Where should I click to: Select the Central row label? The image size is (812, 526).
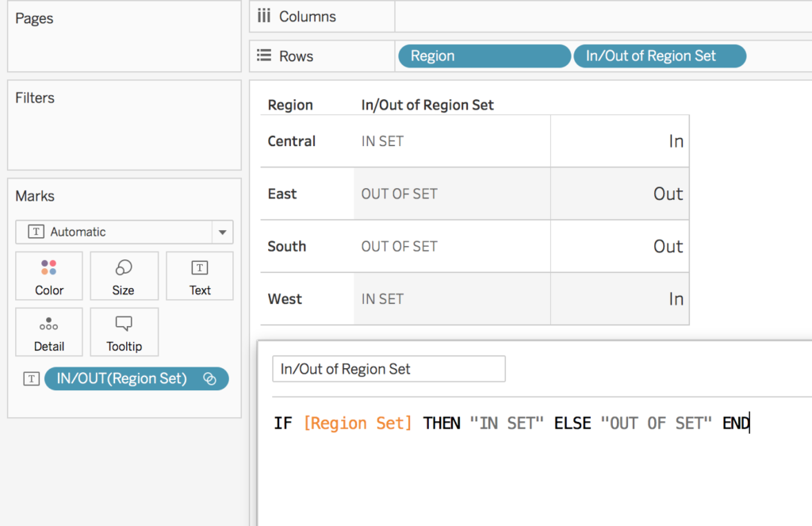pos(292,141)
